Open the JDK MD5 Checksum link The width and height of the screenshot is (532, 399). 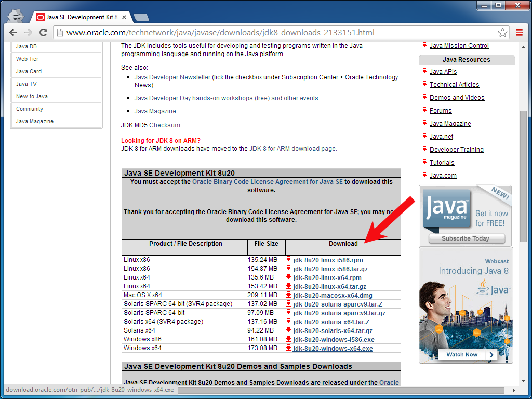(165, 125)
